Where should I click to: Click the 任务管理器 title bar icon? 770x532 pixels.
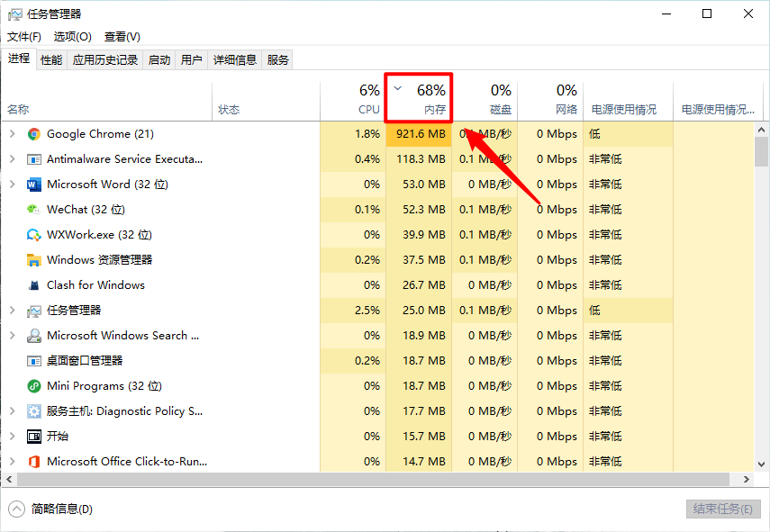pos(14,14)
